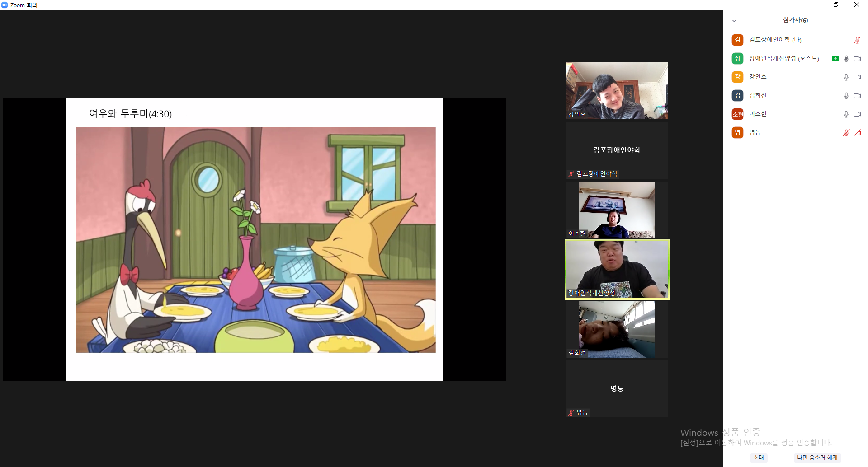Click the camera icon for 강인호
This screenshot has width=868, height=467.
[x=857, y=77]
